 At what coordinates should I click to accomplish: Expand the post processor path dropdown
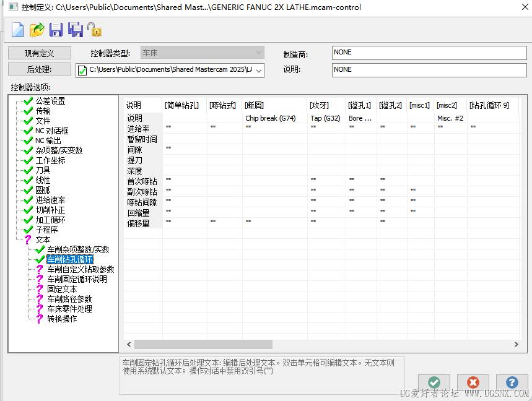coord(259,71)
